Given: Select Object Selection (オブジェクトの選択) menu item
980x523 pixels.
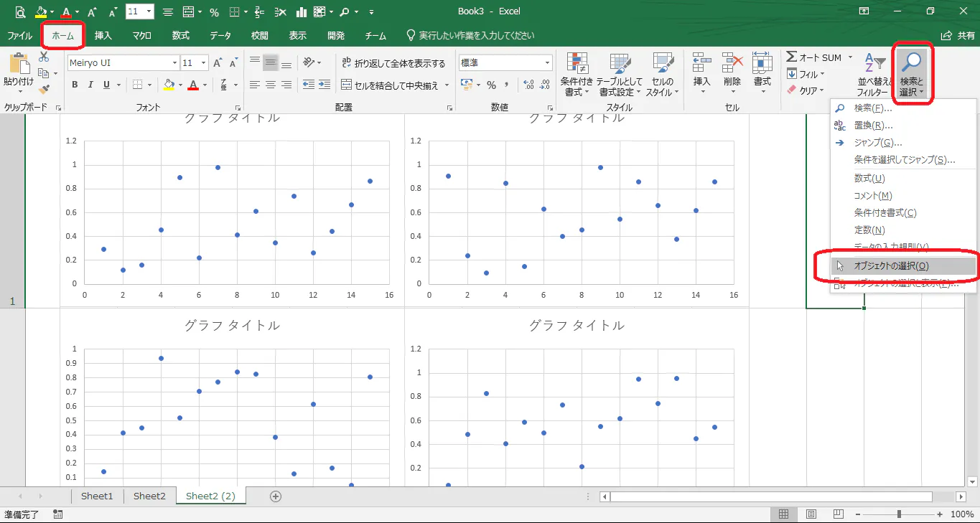Looking at the screenshot, I should 903,265.
